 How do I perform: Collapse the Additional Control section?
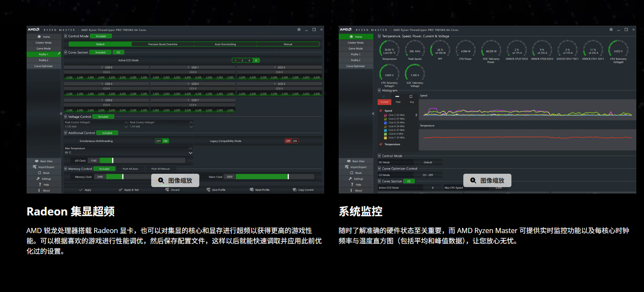(66, 133)
